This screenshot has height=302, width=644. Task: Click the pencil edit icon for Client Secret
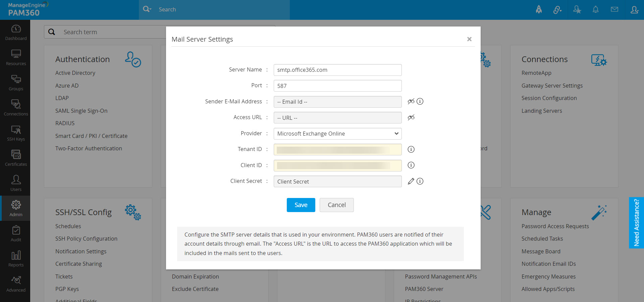coord(411,181)
